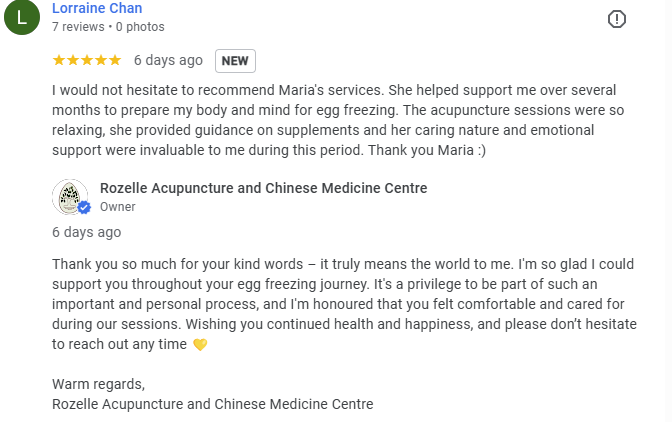Click Lorraine Chan's green avatar icon

pos(22,16)
